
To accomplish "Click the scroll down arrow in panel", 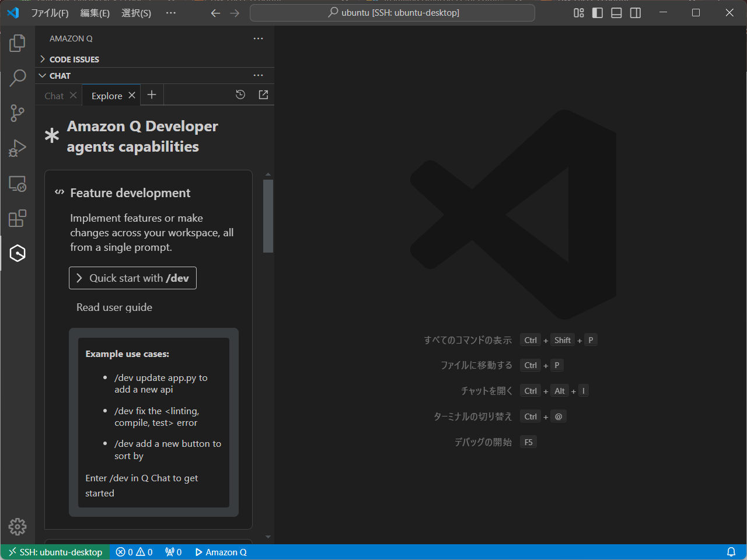I will [x=268, y=537].
